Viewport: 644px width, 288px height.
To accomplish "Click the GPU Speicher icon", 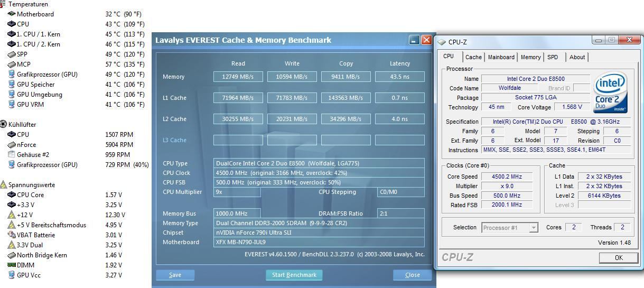I will pyautogui.click(x=12, y=84).
